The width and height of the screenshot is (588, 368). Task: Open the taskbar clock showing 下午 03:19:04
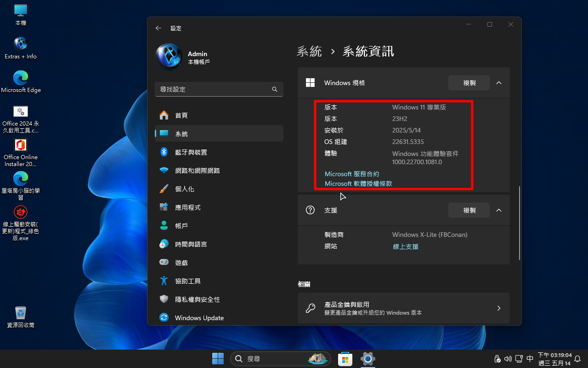[554, 359]
